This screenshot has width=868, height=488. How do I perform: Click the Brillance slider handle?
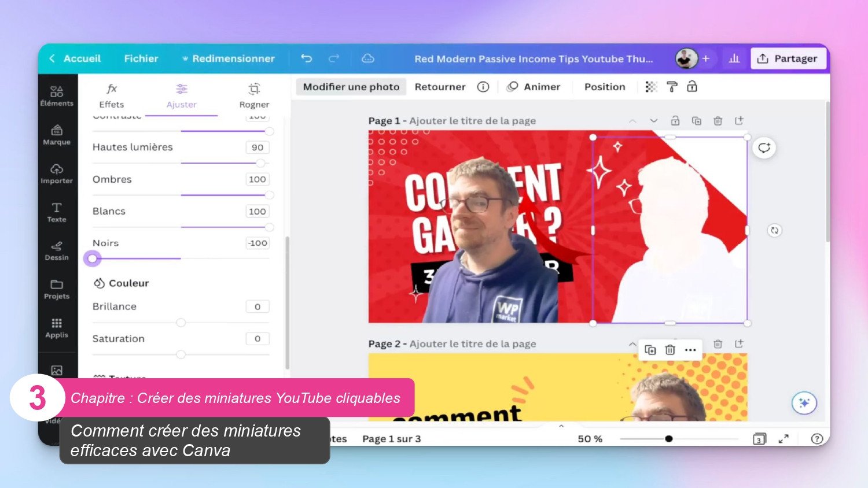tap(181, 323)
